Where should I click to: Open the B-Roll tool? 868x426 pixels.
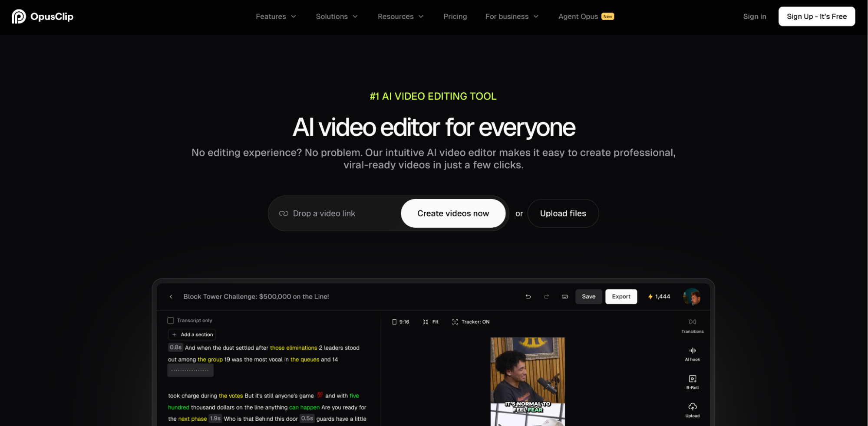point(692,382)
